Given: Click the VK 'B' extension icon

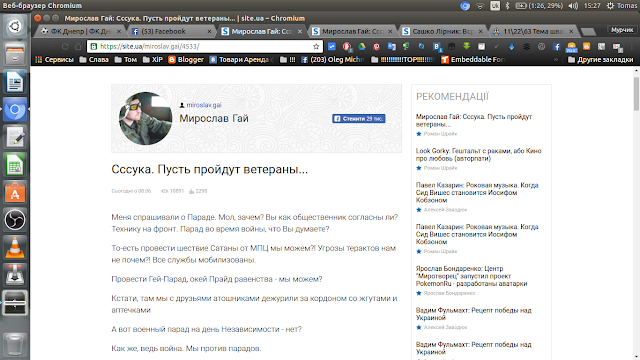Looking at the screenshot, I should pyautogui.click(x=437, y=47).
